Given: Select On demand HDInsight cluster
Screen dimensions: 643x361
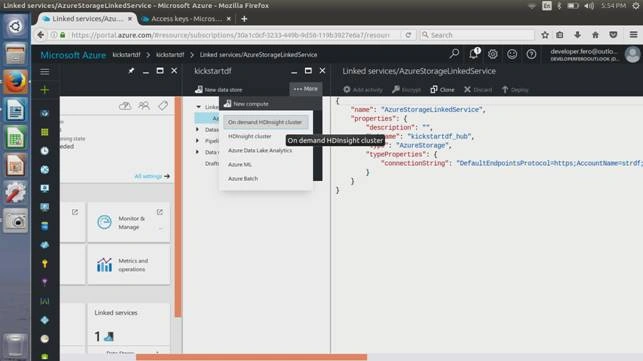Looking at the screenshot, I should point(265,122).
